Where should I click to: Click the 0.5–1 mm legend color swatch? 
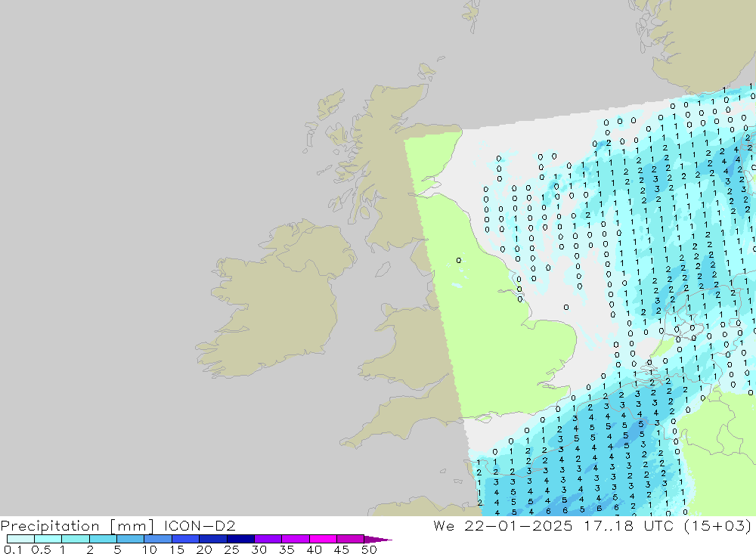click(x=48, y=539)
